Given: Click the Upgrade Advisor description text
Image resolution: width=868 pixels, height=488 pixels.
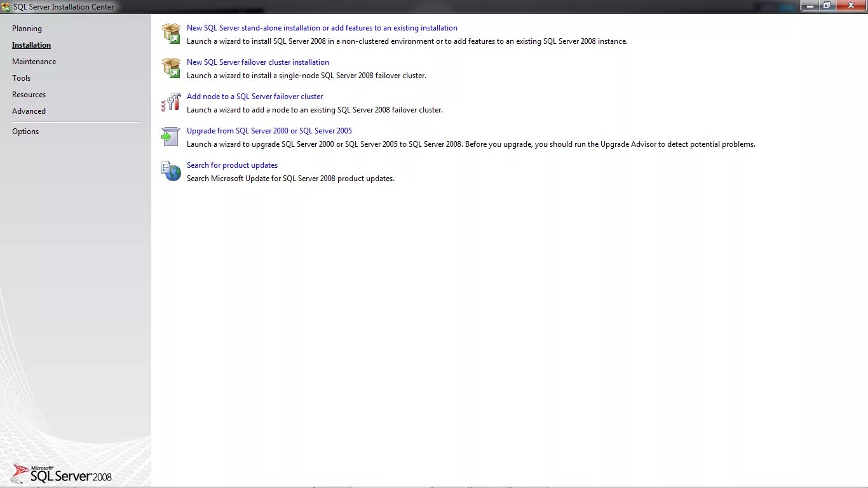Looking at the screenshot, I should coord(471,144).
